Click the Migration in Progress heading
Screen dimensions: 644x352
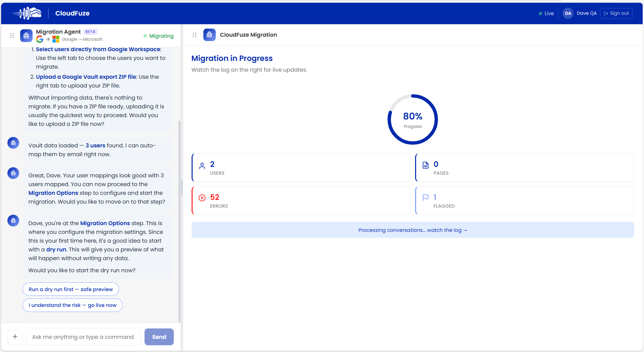pyautogui.click(x=232, y=59)
